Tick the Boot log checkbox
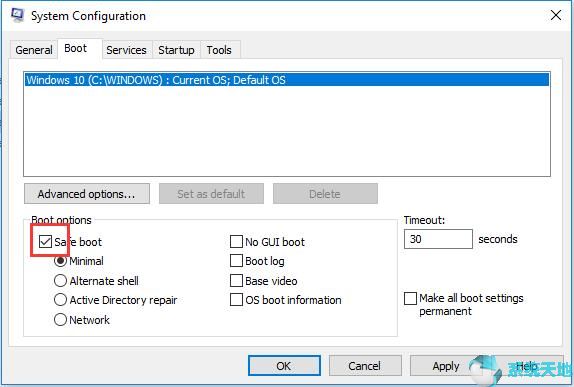The height and width of the screenshot is (387, 574). click(x=236, y=261)
